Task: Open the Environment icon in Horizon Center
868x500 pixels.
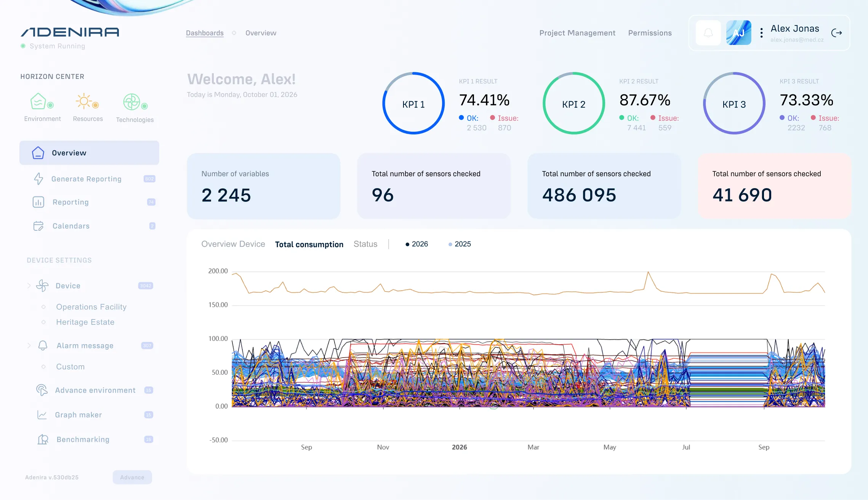Action: [x=38, y=101]
